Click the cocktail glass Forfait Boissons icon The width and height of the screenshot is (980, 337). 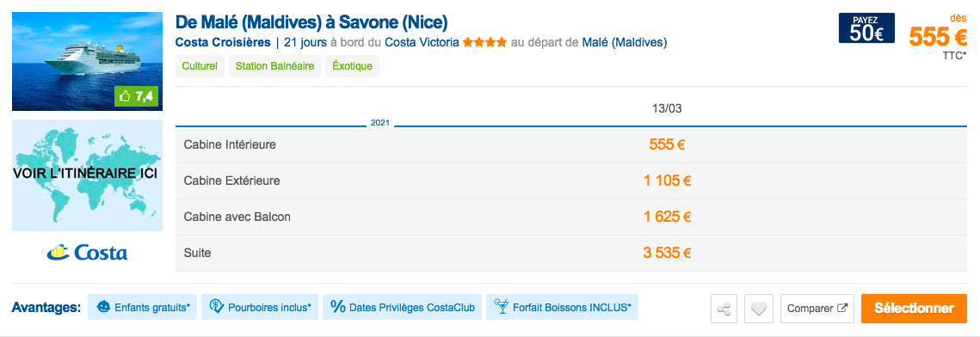(x=502, y=307)
